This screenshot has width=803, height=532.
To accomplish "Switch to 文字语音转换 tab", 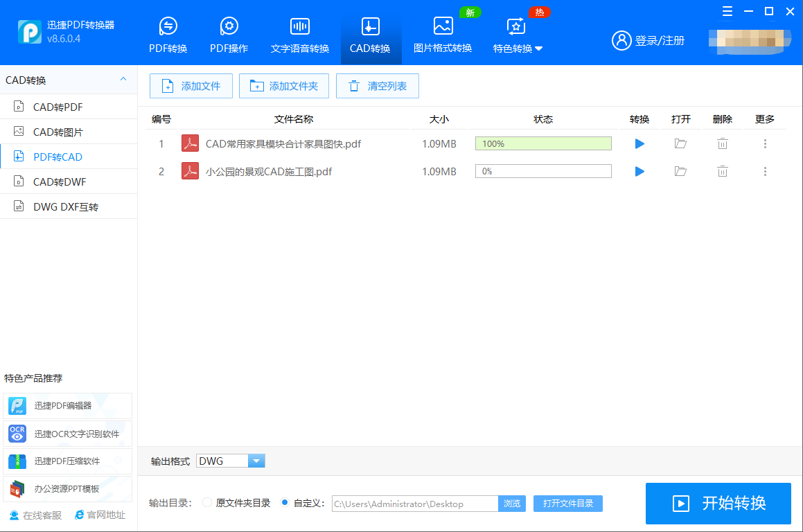I will click(x=299, y=35).
